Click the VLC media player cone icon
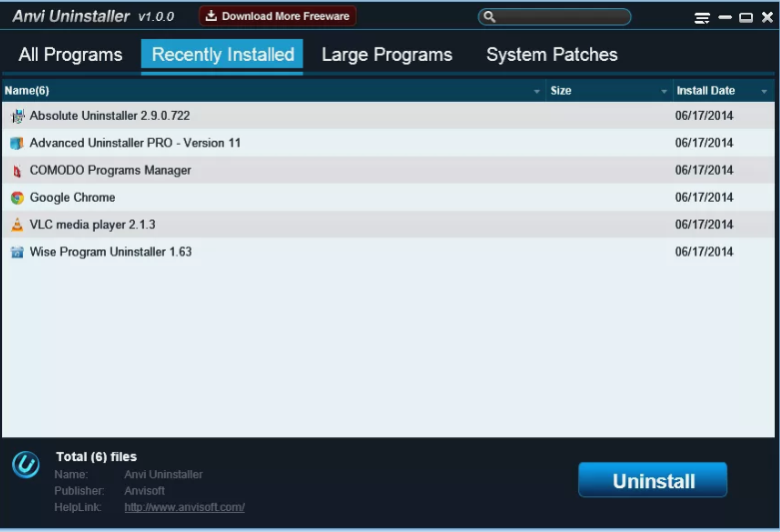The image size is (780, 532). click(x=17, y=225)
